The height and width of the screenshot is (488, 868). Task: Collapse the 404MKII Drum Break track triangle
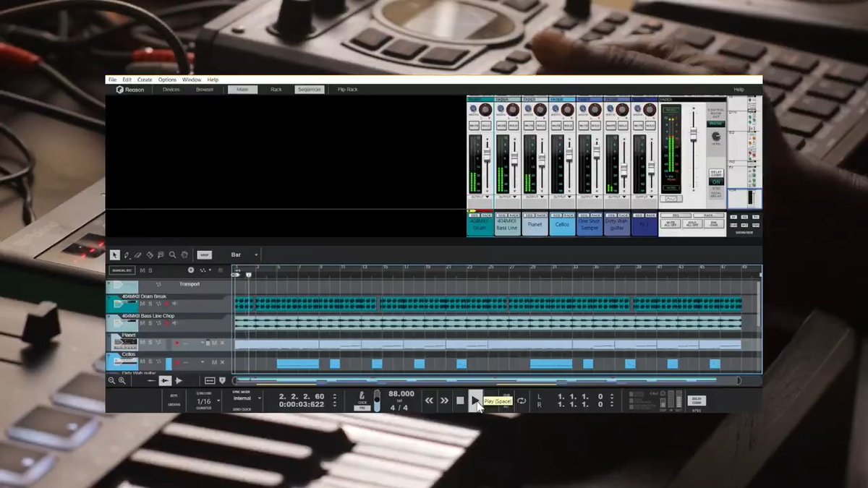(109, 297)
